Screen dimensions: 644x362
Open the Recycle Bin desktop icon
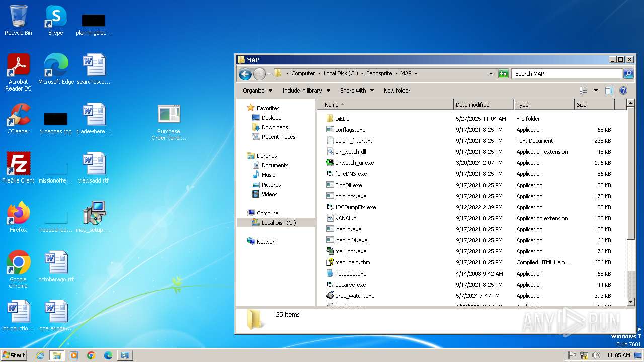18,20
